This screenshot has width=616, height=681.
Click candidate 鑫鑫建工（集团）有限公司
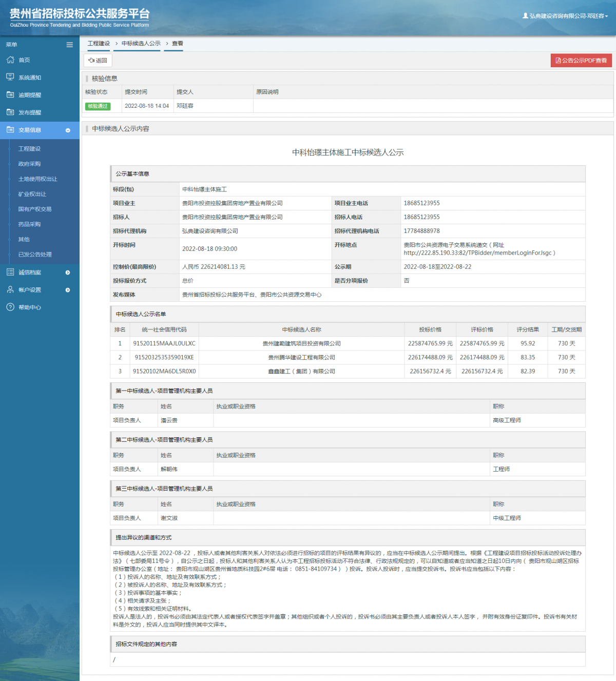pyautogui.click(x=301, y=371)
